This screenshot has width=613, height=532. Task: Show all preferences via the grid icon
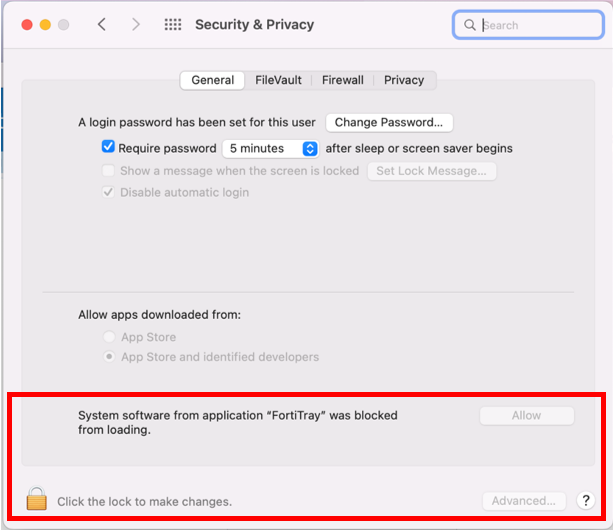point(173,25)
